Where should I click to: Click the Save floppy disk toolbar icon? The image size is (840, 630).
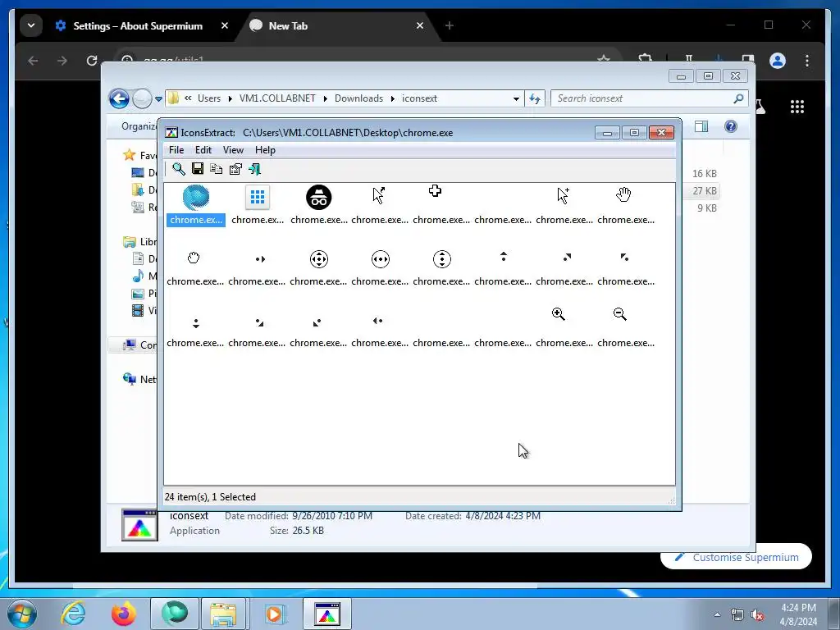(x=198, y=169)
